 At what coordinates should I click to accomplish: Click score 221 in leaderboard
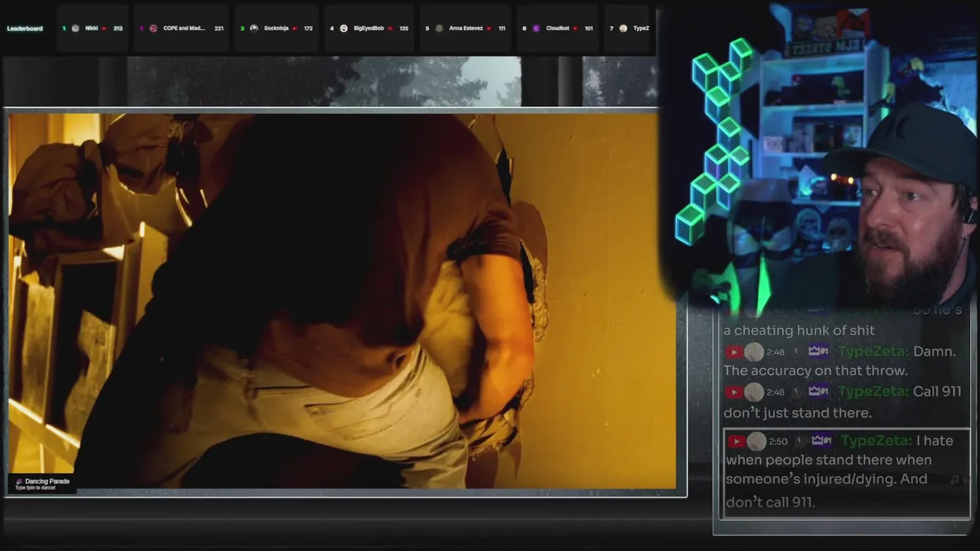coord(219,28)
